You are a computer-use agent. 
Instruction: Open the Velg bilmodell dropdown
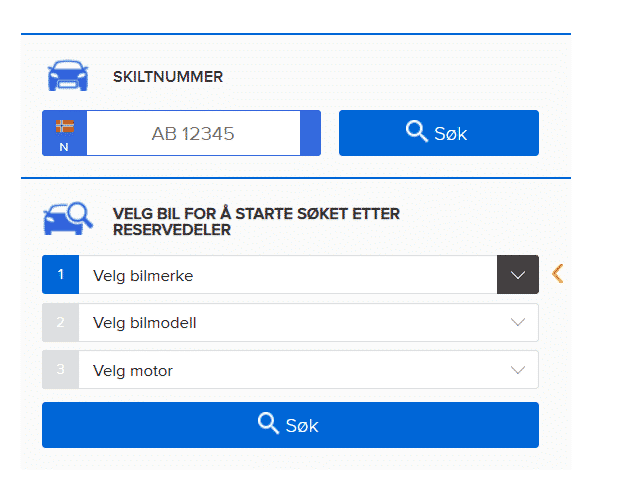point(287,323)
